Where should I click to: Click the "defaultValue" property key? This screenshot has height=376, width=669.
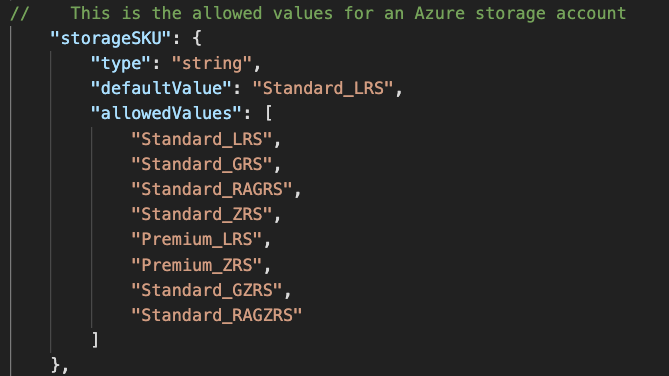(161, 88)
